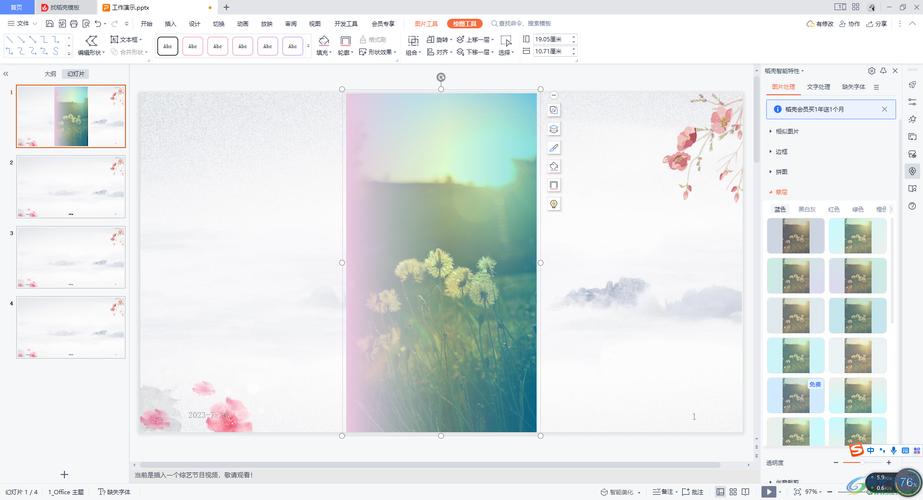
Task: Select the 红色 (Red) color filter category
Action: [833, 209]
